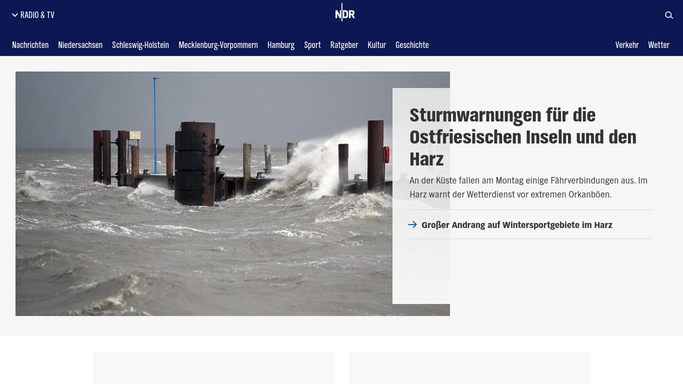Screen dimensions: 683x384
Task: Click the NDR logo
Action: (x=345, y=13)
